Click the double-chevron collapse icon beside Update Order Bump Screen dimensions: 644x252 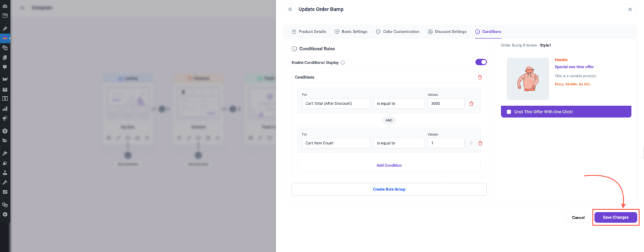(289, 9)
